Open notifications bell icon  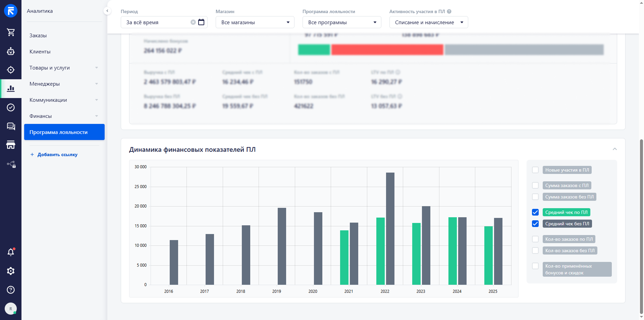(x=11, y=252)
